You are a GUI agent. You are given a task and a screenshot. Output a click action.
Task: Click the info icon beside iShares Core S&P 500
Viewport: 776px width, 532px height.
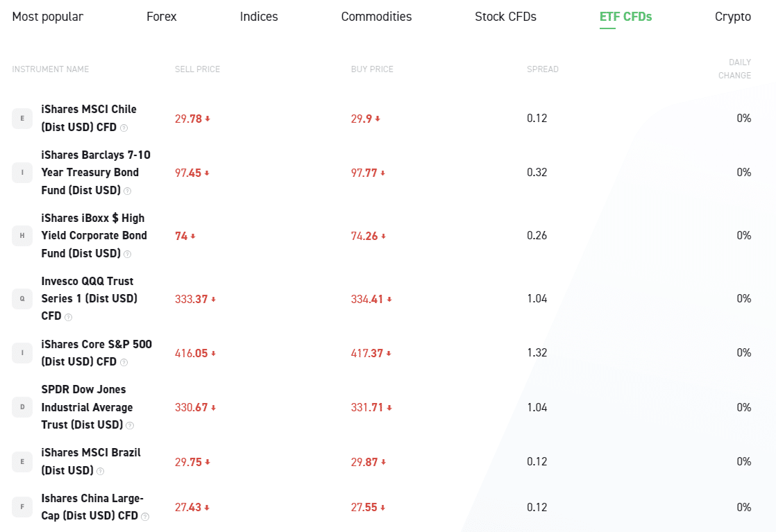click(124, 363)
